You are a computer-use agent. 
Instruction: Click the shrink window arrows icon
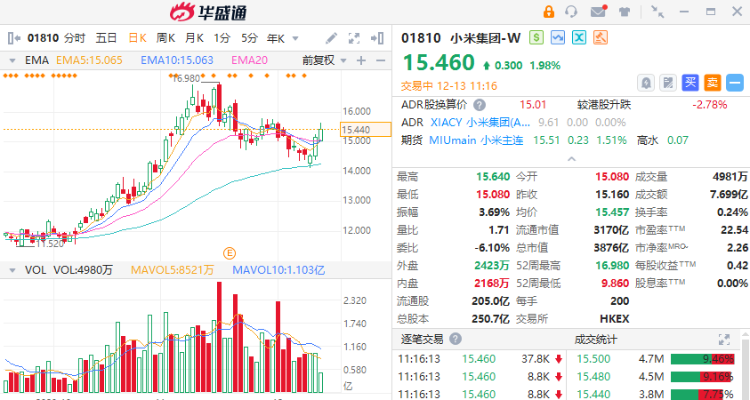tap(658, 11)
